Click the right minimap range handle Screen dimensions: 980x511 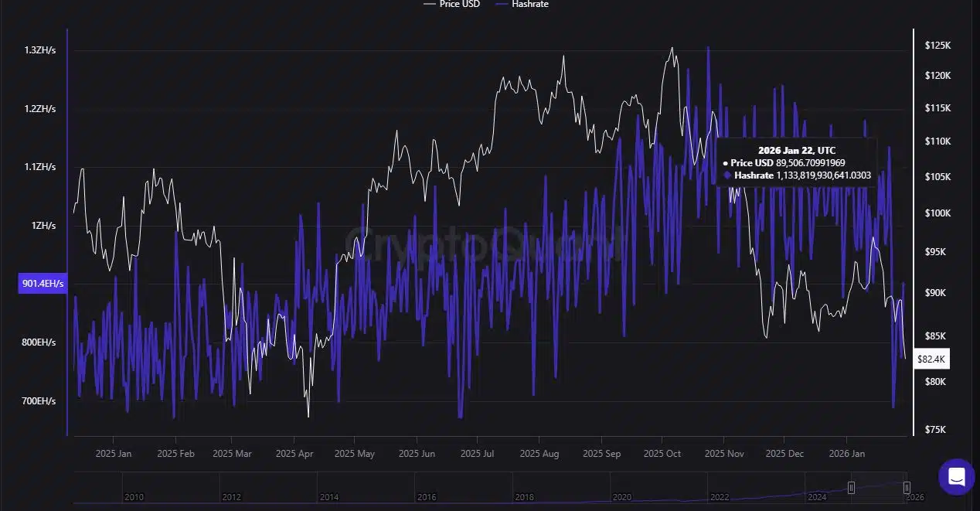906,488
